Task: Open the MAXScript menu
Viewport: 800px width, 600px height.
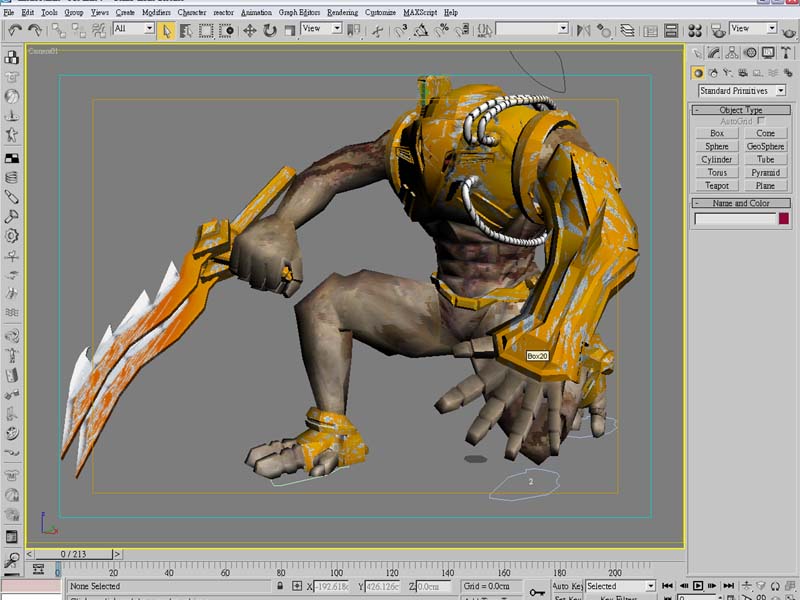Action: (420, 12)
